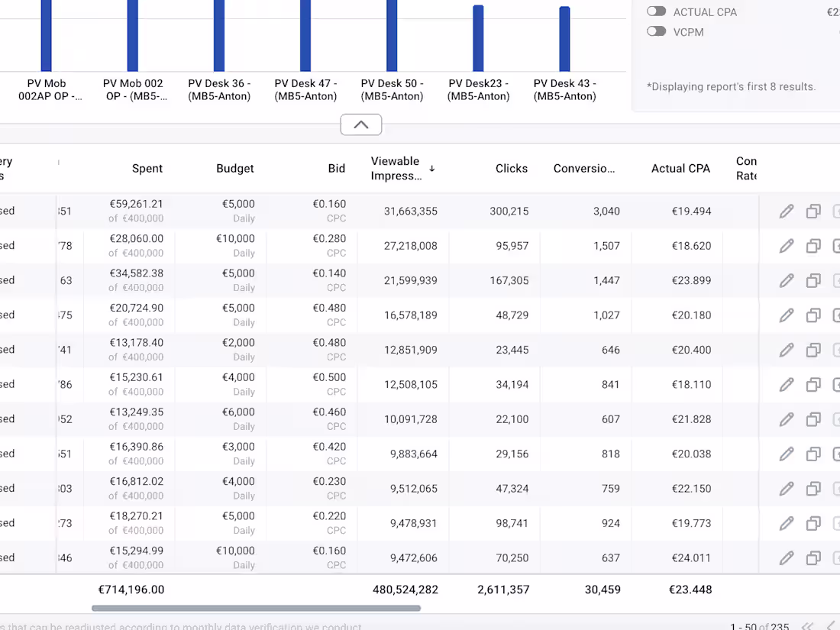
Task: Duplicate the last visible campaign row
Action: point(813,558)
